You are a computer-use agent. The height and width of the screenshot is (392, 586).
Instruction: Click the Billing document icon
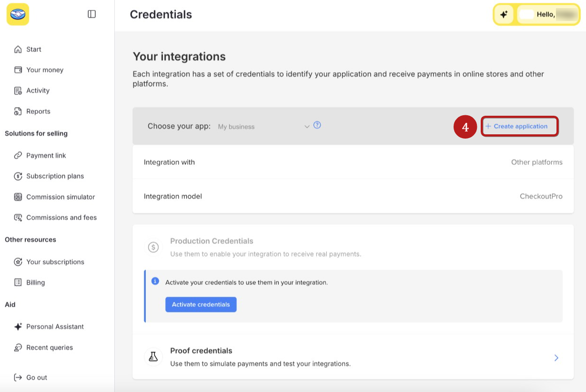[18, 282]
